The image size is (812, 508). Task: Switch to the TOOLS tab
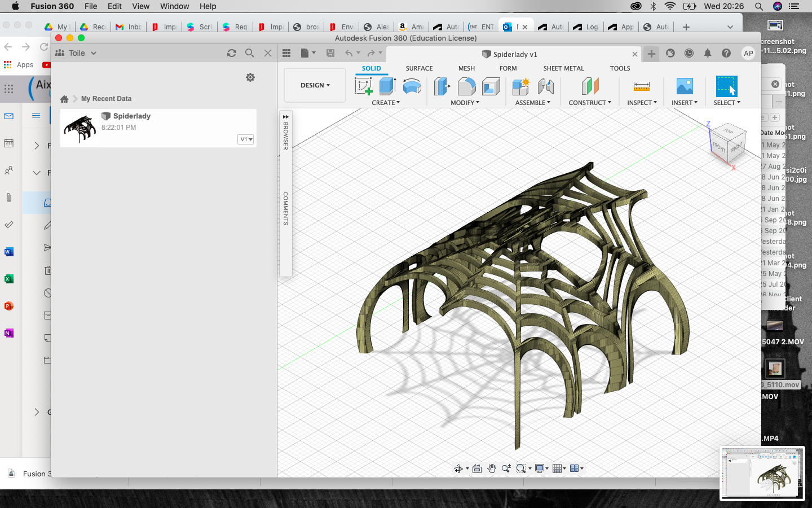pos(620,68)
